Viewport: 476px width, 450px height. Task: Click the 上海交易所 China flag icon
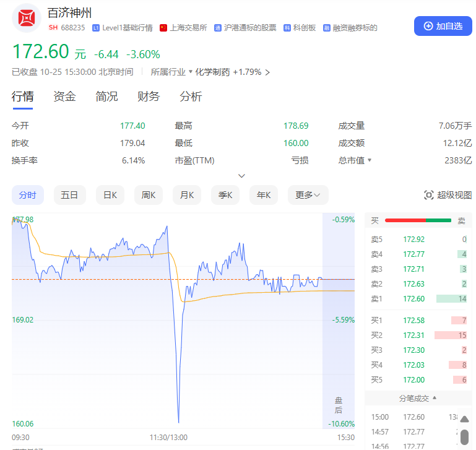(163, 28)
